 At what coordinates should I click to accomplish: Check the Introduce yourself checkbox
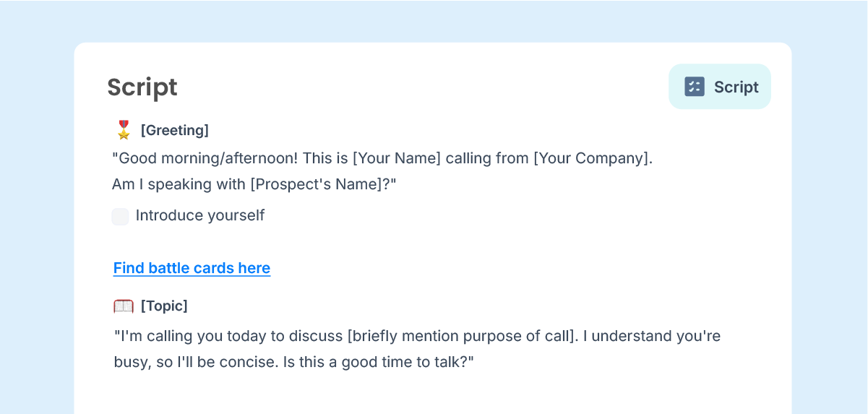click(121, 216)
